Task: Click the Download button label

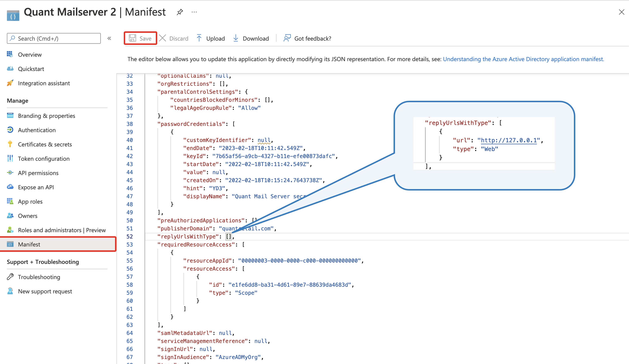Action: tap(256, 38)
